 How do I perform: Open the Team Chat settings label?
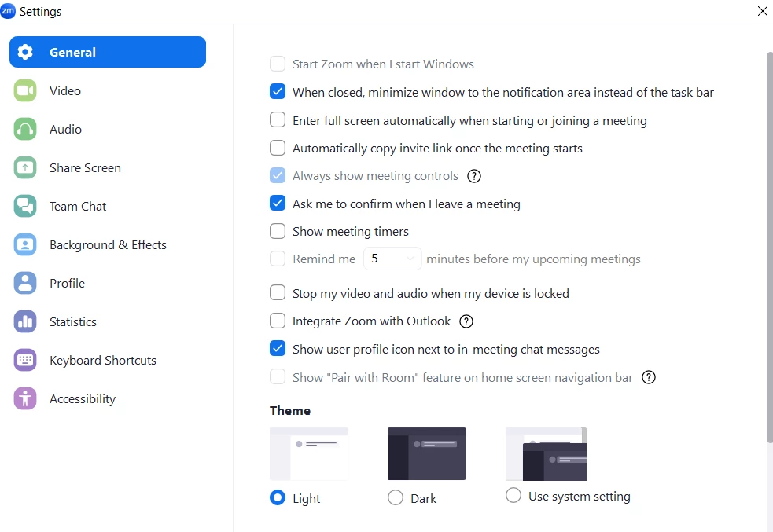tap(78, 207)
